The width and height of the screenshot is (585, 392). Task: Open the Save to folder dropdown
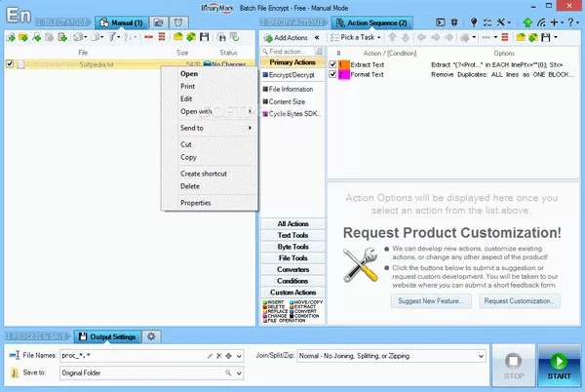pos(240,372)
